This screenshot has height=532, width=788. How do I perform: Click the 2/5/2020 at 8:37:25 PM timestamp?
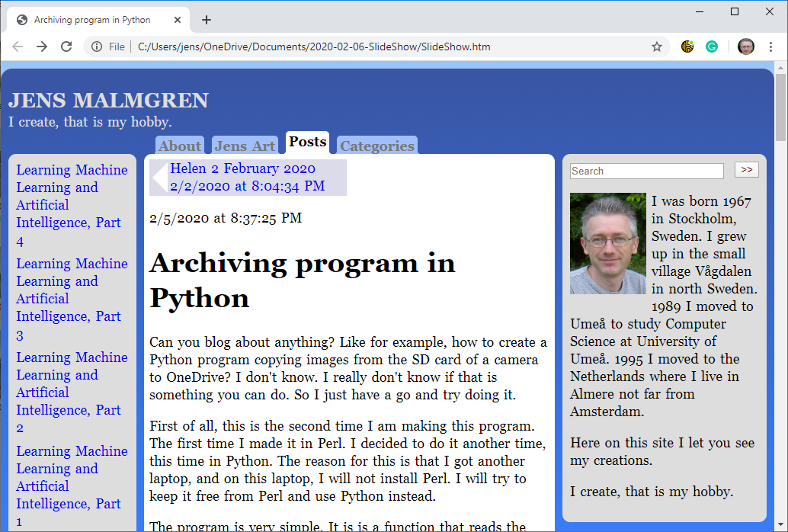coord(226,218)
